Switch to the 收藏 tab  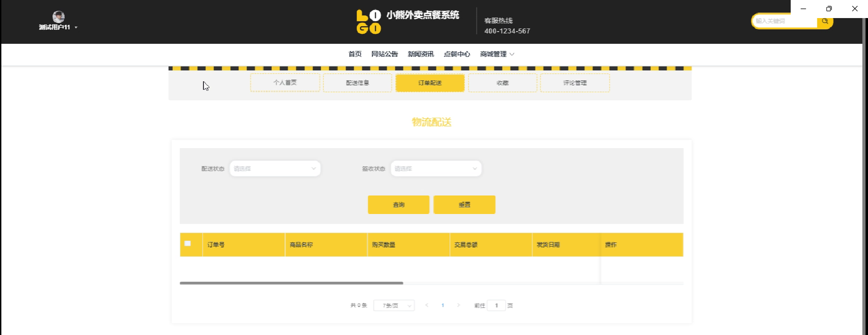point(503,83)
